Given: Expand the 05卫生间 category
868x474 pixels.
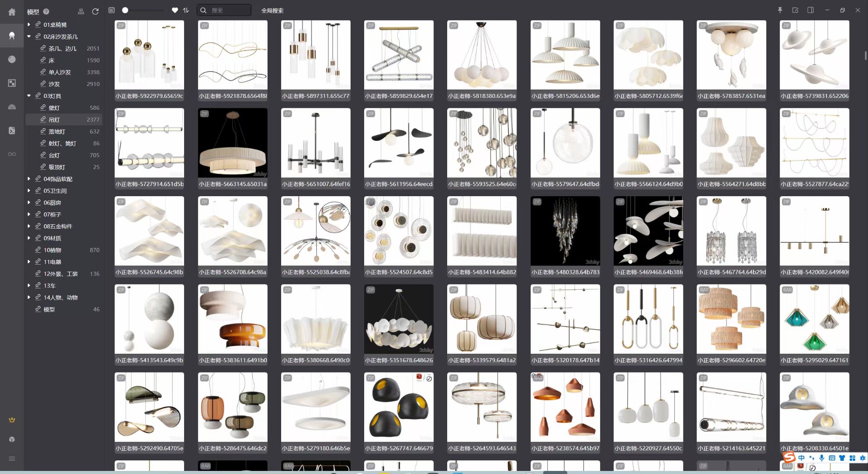Looking at the screenshot, I should click(x=29, y=190).
